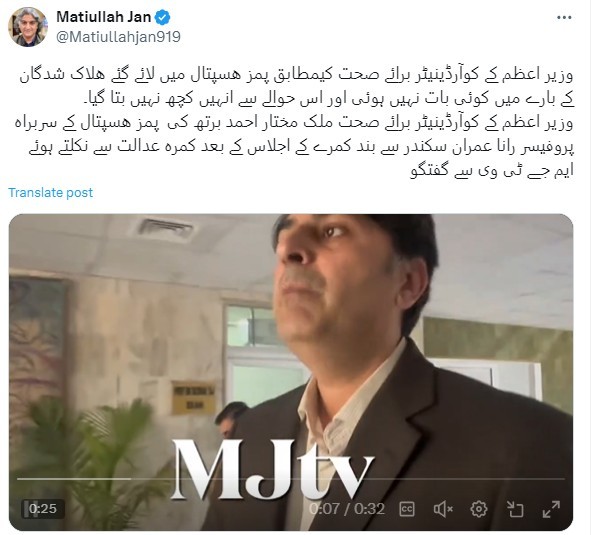Open the video settings gear
Viewport: 593px width, 535px height.
479,509
